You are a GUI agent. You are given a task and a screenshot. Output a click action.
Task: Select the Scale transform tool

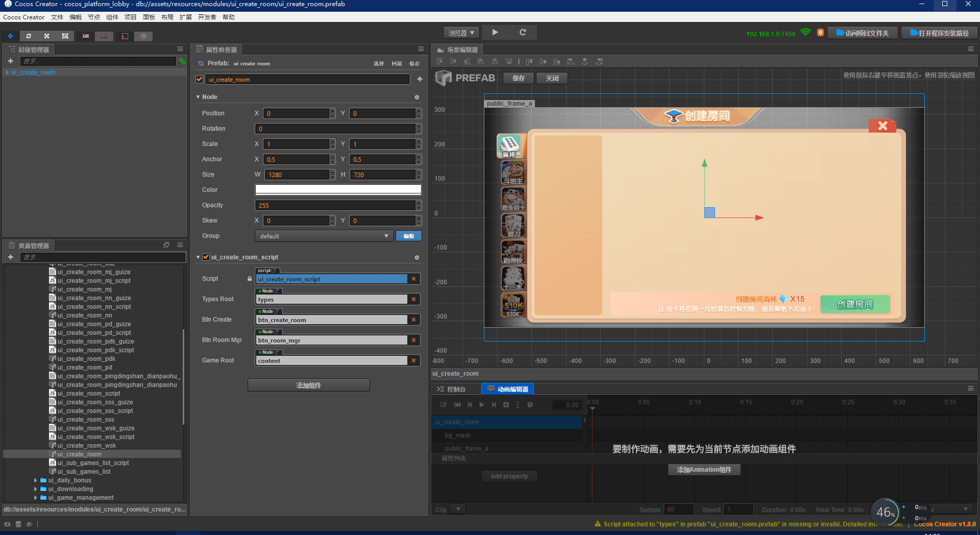[46, 36]
